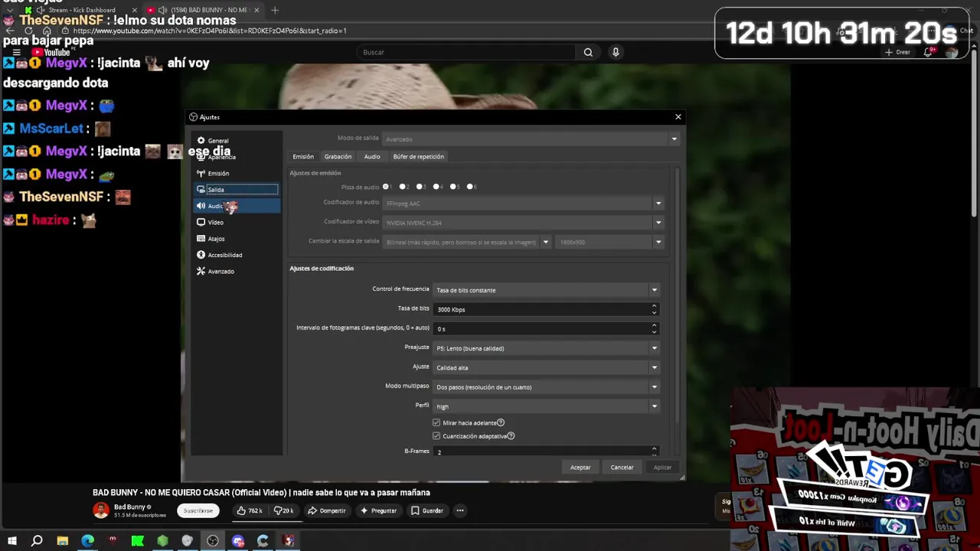
Task: Click YouTube search magnifier button
Action: (x=588, y=52)
